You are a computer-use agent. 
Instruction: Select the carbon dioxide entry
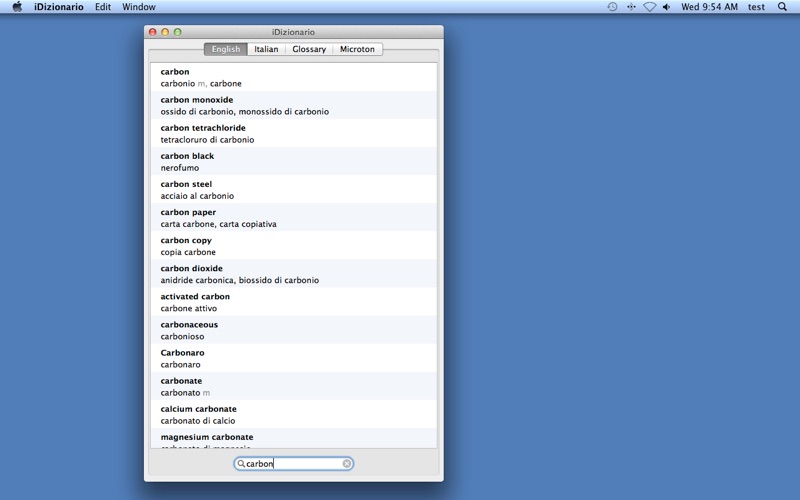294,273
